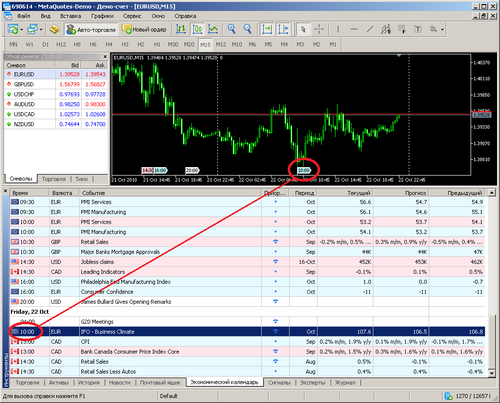The image size is (500, 403).
Task: Select the line chart type icon
Action: pos(213,29)
